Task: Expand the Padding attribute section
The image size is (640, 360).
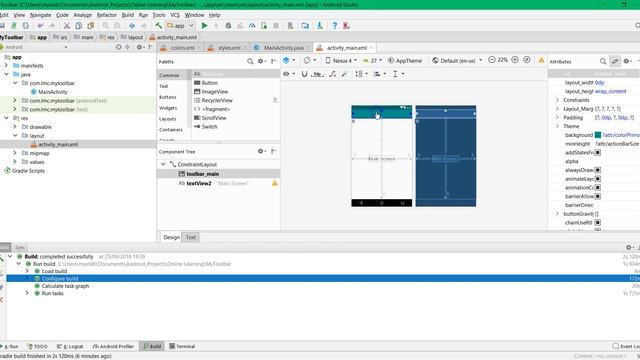Action: 557,118
